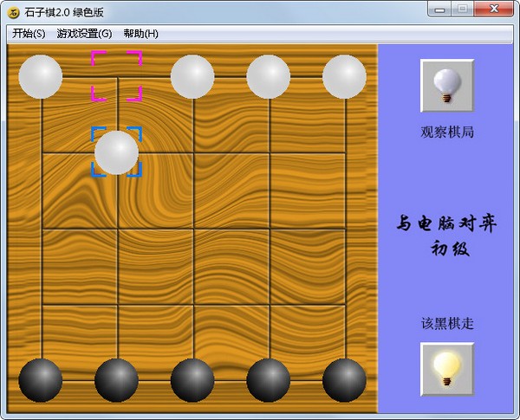This screenshot has width=520, height=420.
Task: Open the 开始(S) menu
Action: (29, 34)
